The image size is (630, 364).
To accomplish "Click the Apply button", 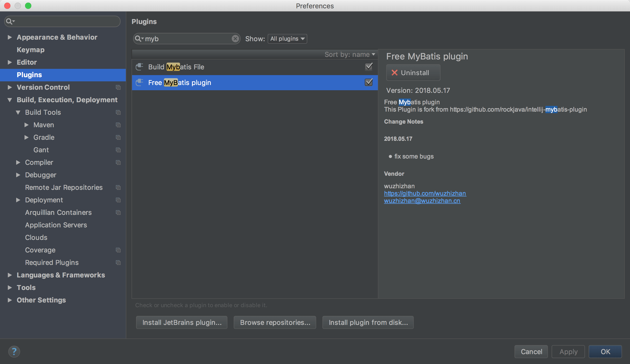I will [568, 352].
